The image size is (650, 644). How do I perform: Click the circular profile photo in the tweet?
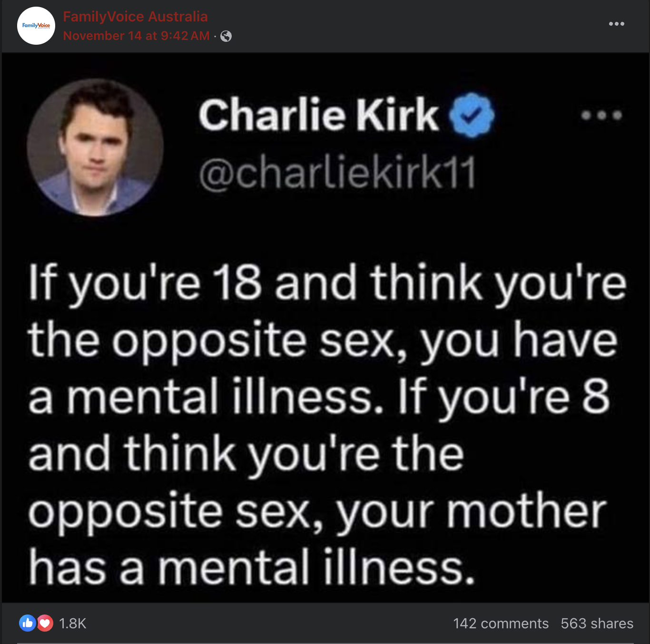95,147
